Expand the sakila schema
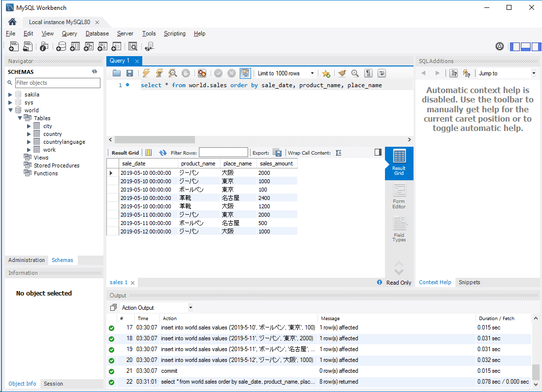542x392 pixels. (10, 95)
